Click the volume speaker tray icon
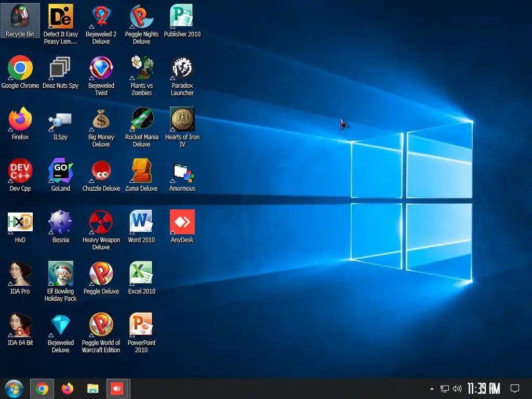Screen dimensions: 532x399 coord(457,389)
